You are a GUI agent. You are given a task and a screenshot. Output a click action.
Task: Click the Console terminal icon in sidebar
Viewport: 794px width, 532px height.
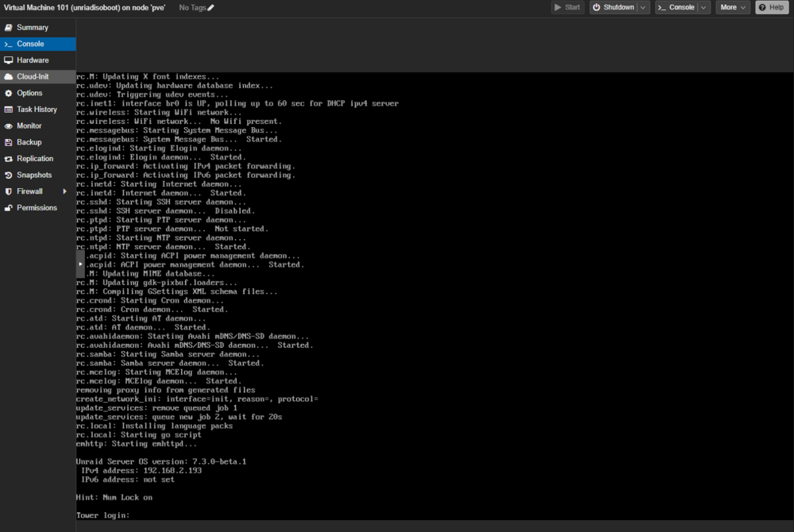pyautogui.click(x=9, y=44)
